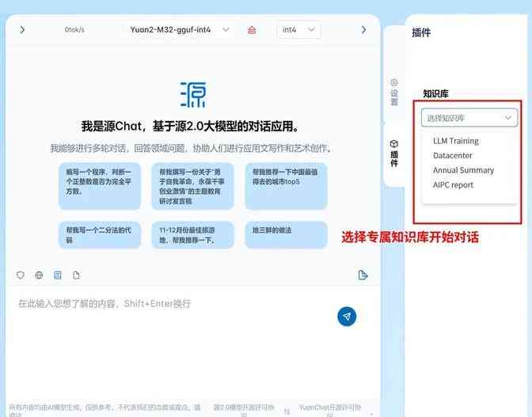
Task: Open the YuanChat开源许可协议 link
Action: [x=330, y=410]
